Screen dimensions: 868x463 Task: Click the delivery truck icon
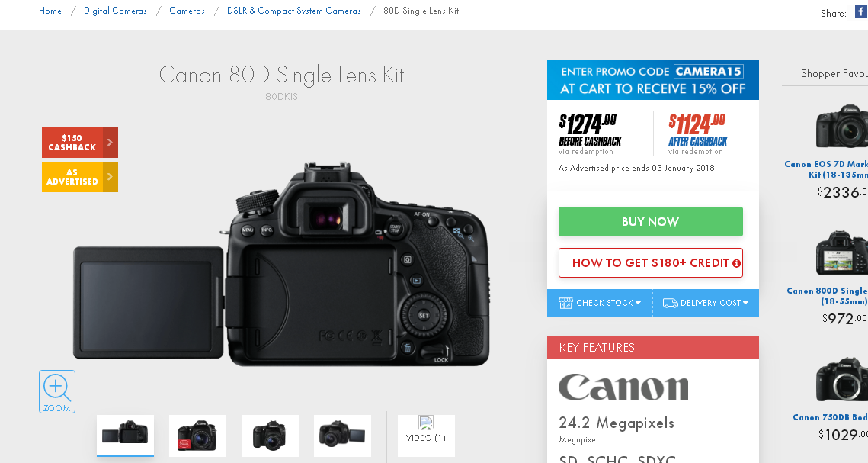pos(670,303)
